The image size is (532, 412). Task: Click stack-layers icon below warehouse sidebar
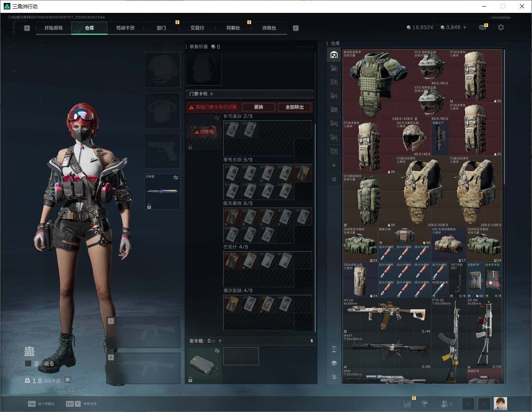(x=334, y=363)
